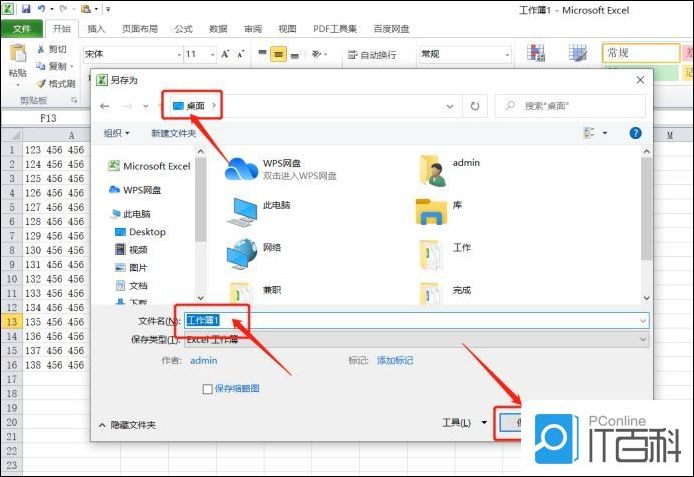Click 新建文件夹 new folder button
The image size is (694, 477).
point(174,133)
